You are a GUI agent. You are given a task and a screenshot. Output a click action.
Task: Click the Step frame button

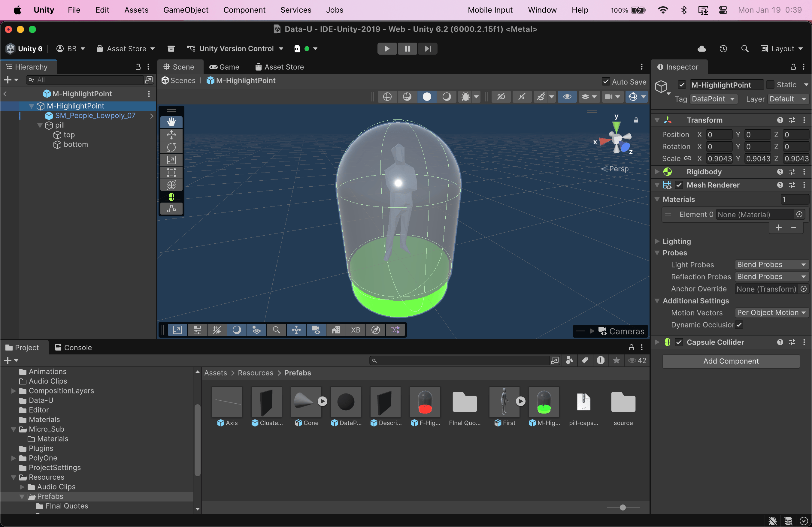tap(428, 49)
